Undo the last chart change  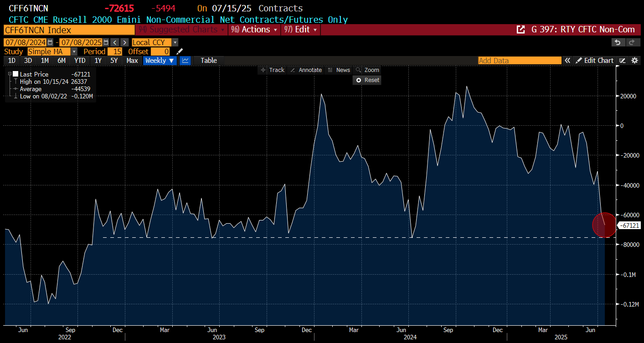618,42
